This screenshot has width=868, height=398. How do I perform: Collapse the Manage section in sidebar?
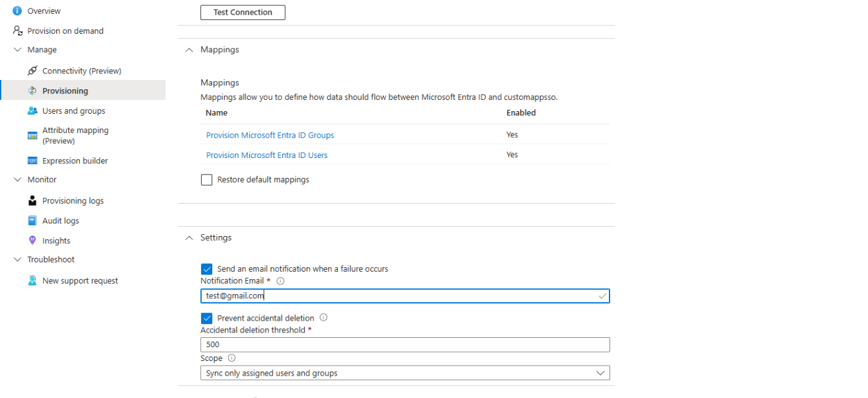pos(18,50)
